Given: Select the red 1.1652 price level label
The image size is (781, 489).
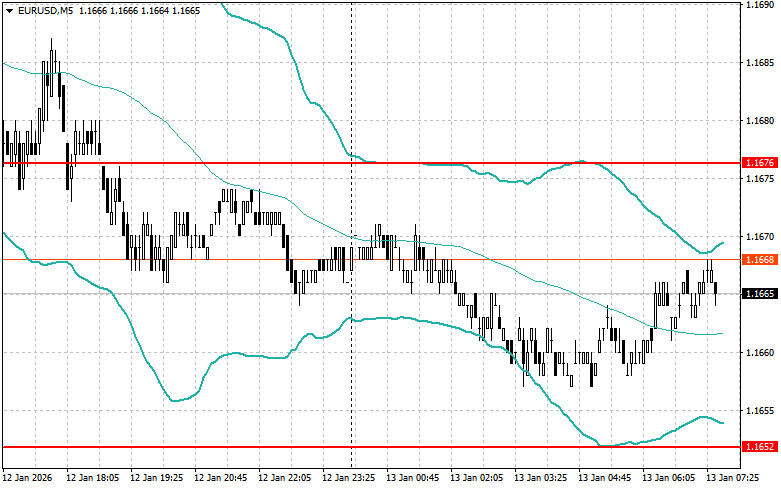Looking at the screenshot, I should (760, 447).
